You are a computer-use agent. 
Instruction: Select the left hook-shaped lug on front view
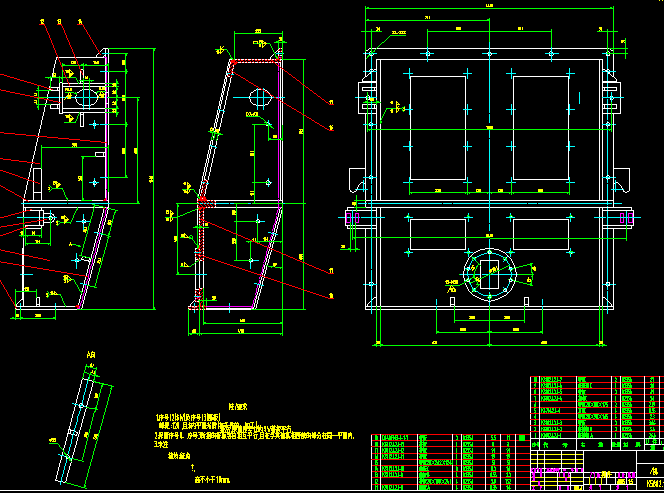[358, 180]
